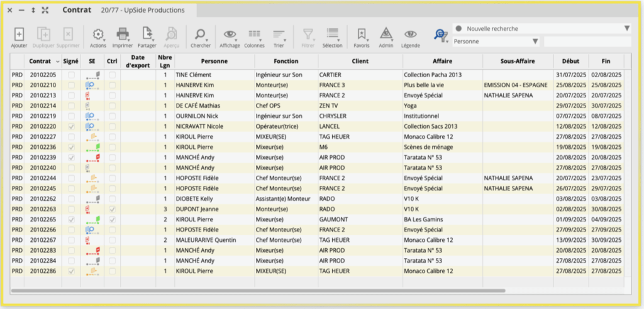644x309 pixels.
Task: Click the Client column header
Action: [360, 62]
